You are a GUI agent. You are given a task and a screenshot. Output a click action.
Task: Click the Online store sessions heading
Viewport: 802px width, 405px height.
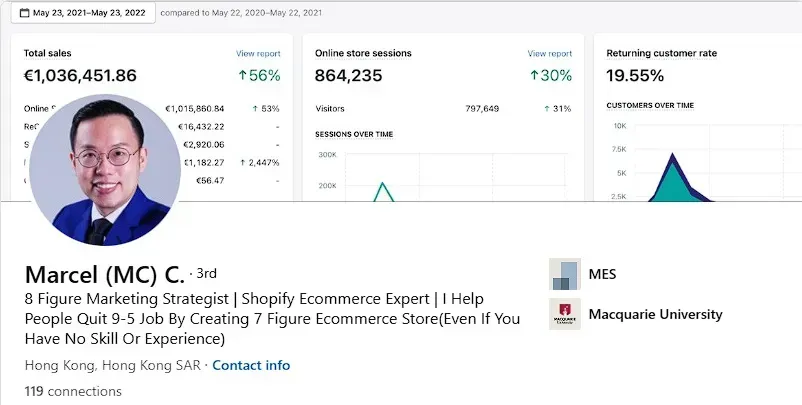pos(363,53)
